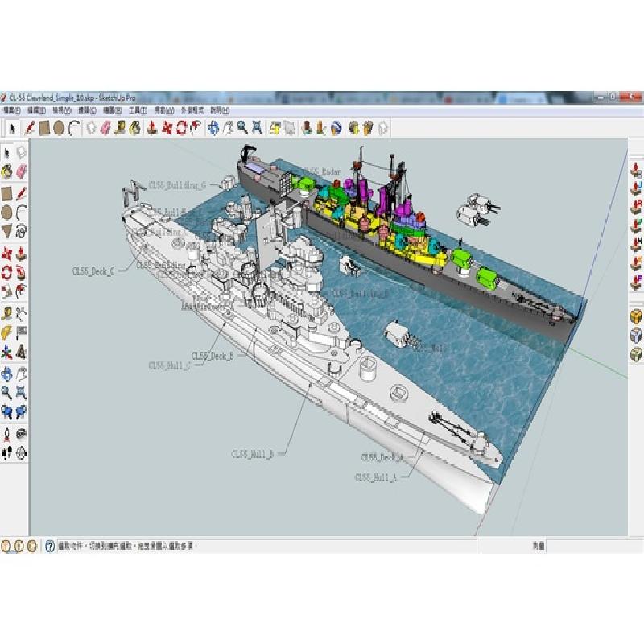The height and width of the screenshot is (644, 644).
Task: Activate Orbit in the top toolbar
Action: pyautogui.click(x=213, y=128)
